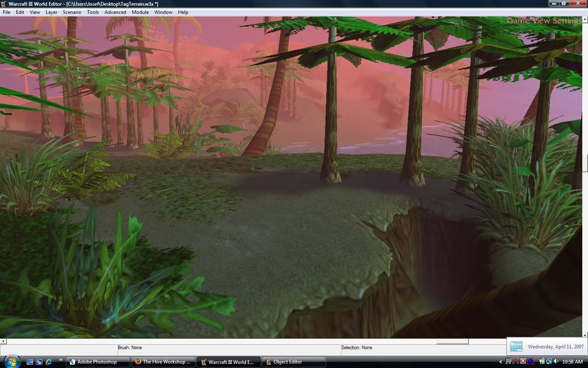Click the Windows Start orb
This screenshot has height=368, width=588.
pyautogui.click(x=12, y=361)
